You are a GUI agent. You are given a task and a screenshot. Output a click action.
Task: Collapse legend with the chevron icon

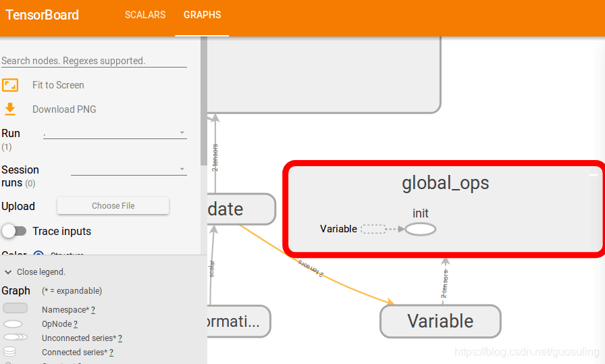pyautogui.click(x=7, y=272)
